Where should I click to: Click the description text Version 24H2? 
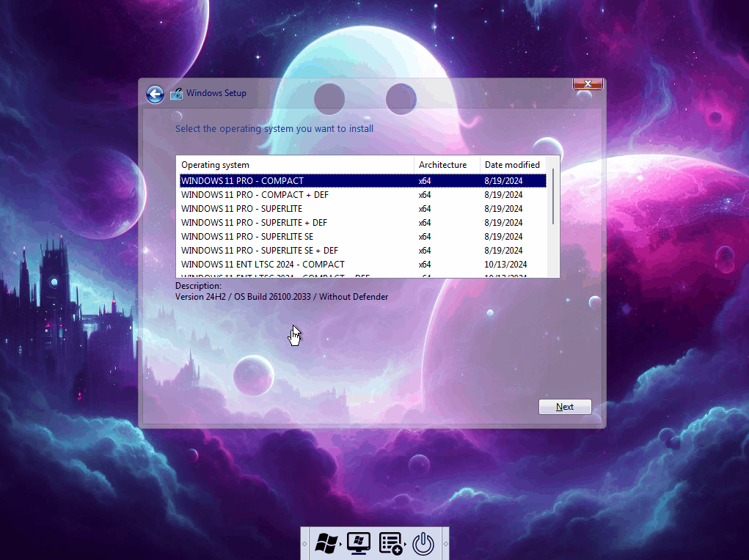point(282,296)
